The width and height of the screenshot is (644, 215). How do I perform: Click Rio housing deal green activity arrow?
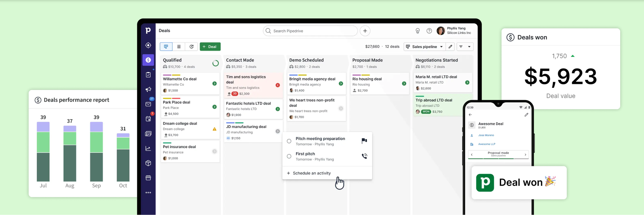click(x=404, y=84)
